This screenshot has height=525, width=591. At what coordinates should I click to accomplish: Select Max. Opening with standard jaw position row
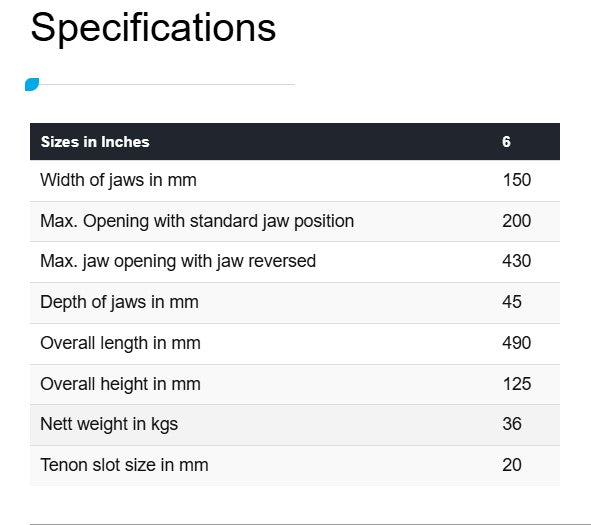[295, 222]
